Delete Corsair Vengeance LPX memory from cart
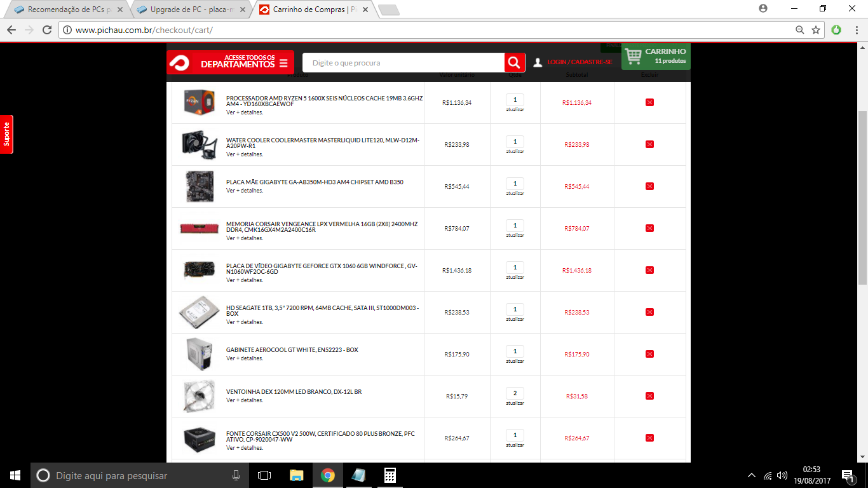This screenshot has width=868, height=488. pyautogui.click(x=649, y=228)
